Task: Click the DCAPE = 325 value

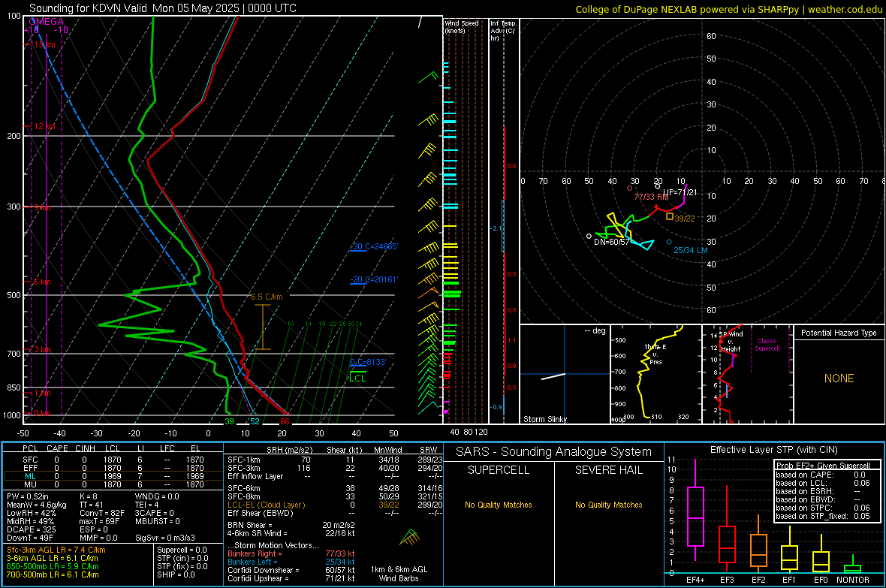Action: point(32,529)
